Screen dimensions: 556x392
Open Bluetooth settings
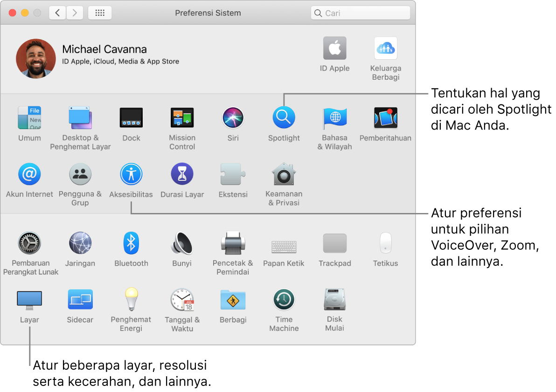click(131, 243)
